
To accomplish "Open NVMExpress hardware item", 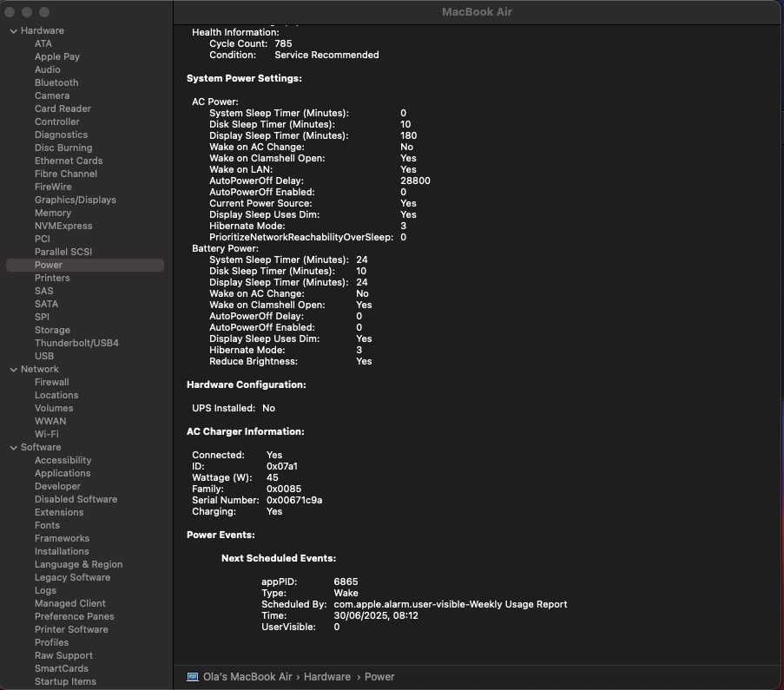I will [x=63, y=226].
